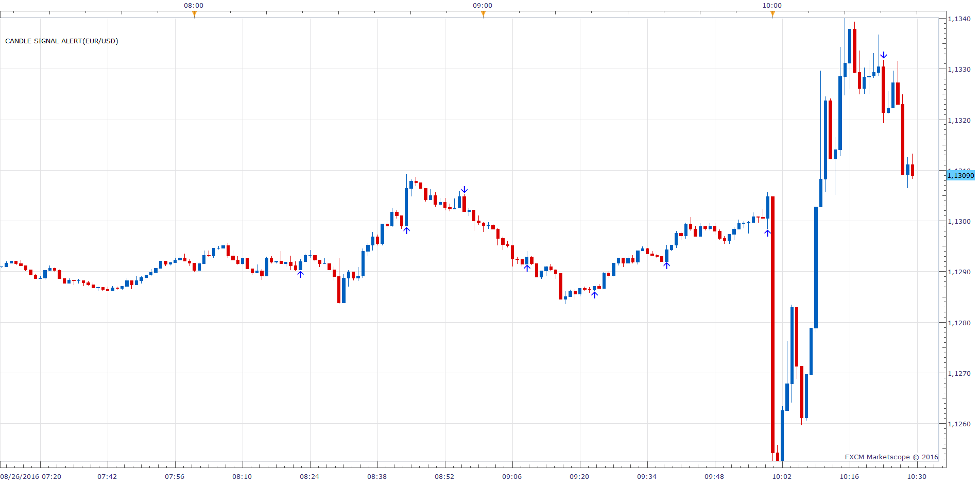Image resolution: width=980 pixels, height=483 pixels.
Task: Click the 10:30 time axis label
Action: coord(917,477)
